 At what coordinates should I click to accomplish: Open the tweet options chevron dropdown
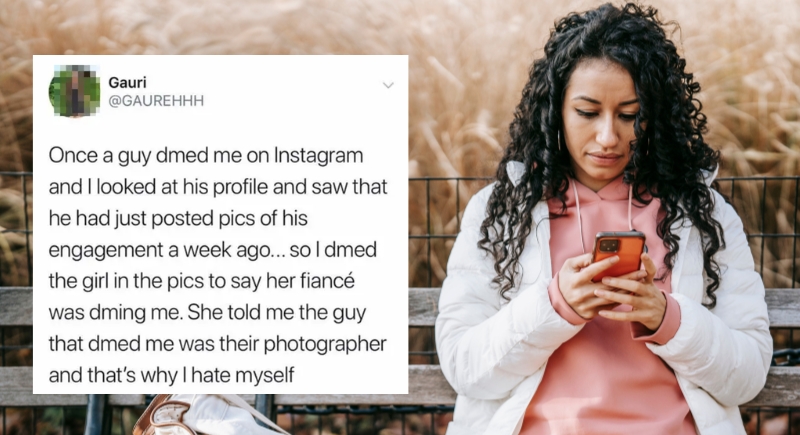[x=388, y=85]
